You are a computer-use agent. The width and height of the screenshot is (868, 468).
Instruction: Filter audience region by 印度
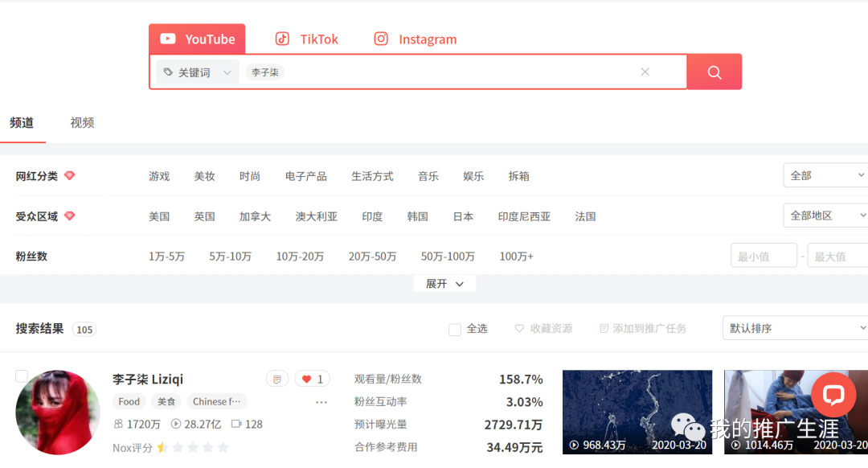pos(372,216)
